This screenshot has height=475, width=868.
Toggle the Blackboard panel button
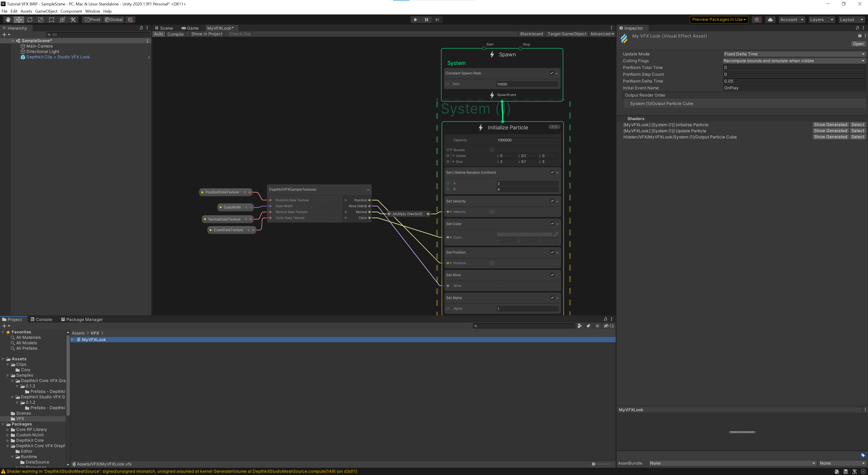point(531,34)
